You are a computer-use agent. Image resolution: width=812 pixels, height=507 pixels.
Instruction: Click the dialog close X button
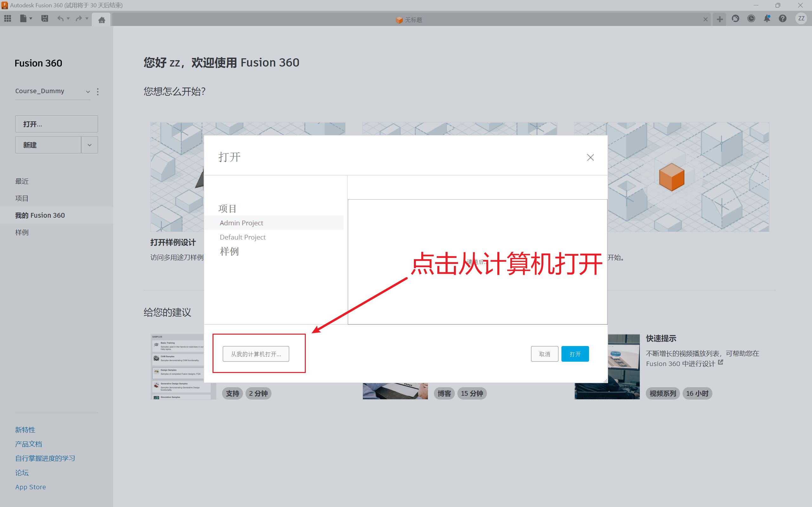[590, 157]
